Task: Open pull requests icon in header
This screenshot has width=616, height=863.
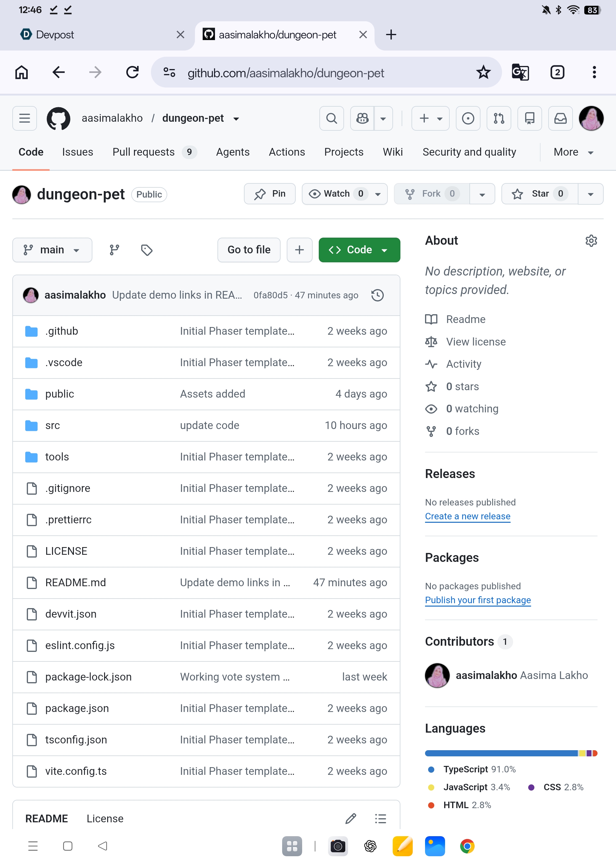Action: [x=499, y=118]
